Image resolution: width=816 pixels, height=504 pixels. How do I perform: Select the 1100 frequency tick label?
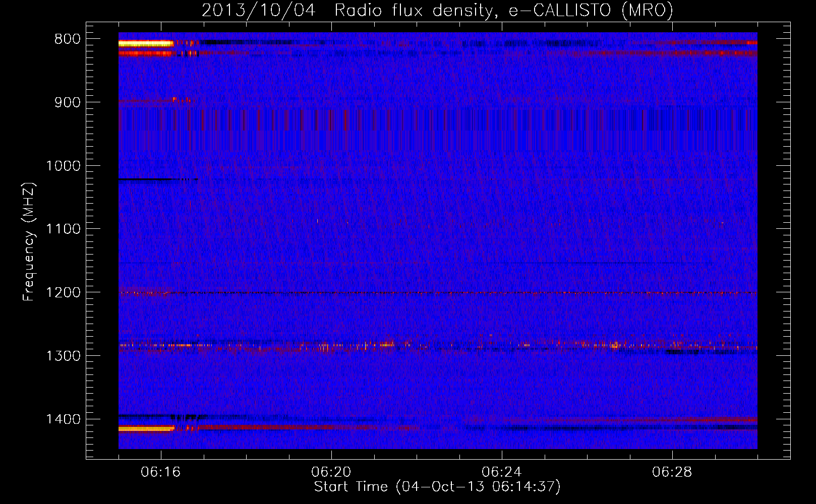coord(63,229)
